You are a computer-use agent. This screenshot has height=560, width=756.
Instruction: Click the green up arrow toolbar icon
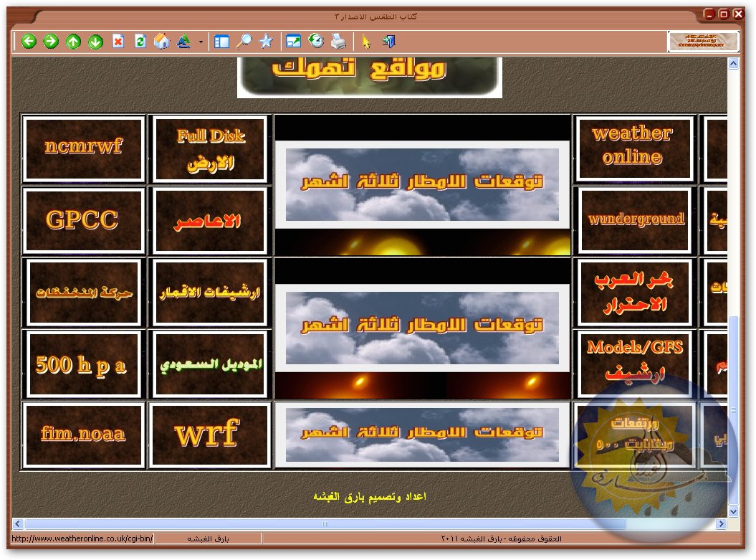click(73, 42)
